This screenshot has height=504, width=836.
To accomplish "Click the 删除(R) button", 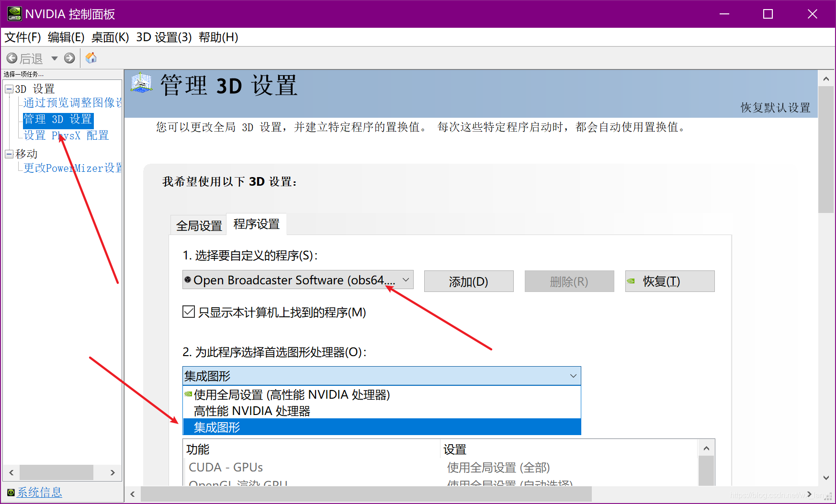I will click(x=569, y=281).
